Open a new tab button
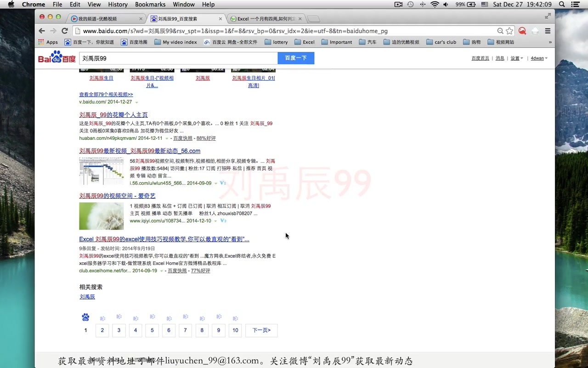Viewport: 588px width, 368px height. click(313, 19)
